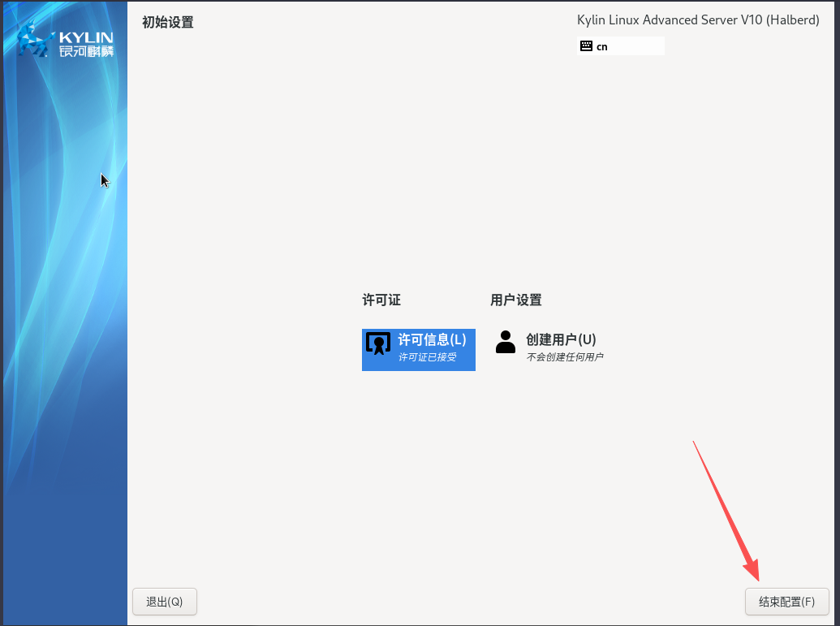Expand the input method chooser showing cn

point(621,46)
